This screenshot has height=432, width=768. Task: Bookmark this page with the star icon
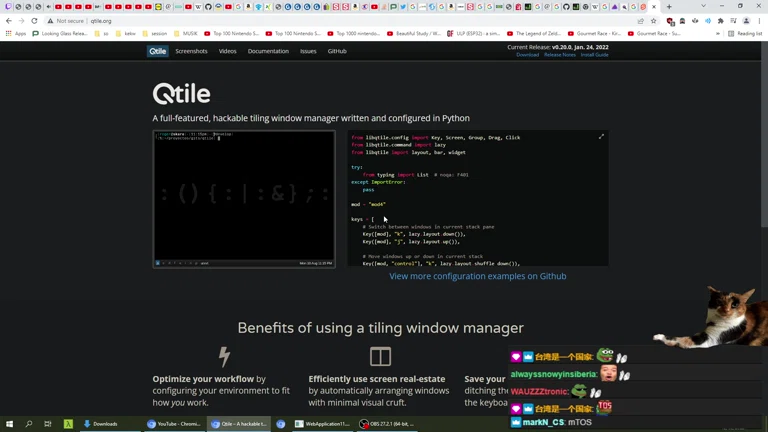pos(654,21)
